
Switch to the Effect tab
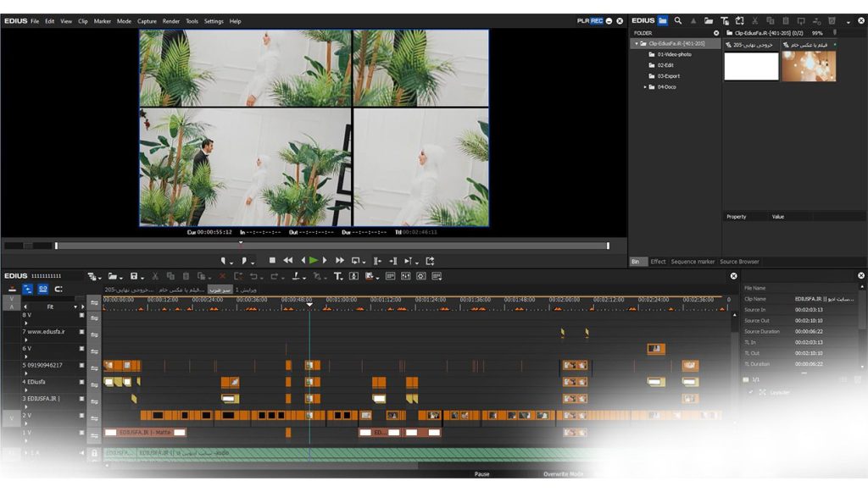point(658,262)
